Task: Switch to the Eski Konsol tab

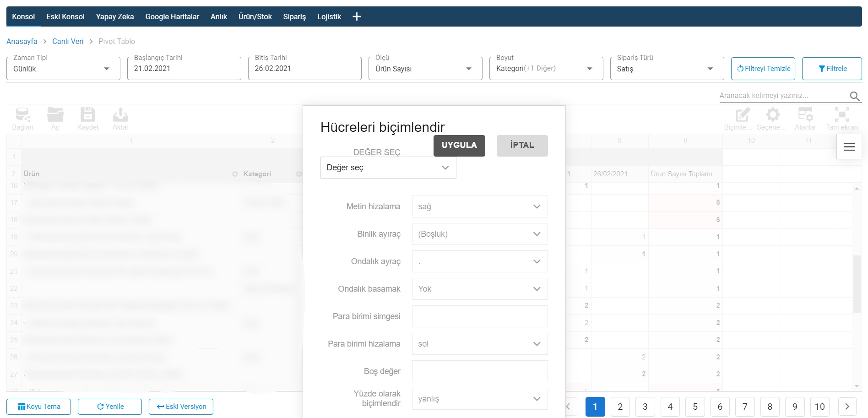Action: click(x=65, y=16)
